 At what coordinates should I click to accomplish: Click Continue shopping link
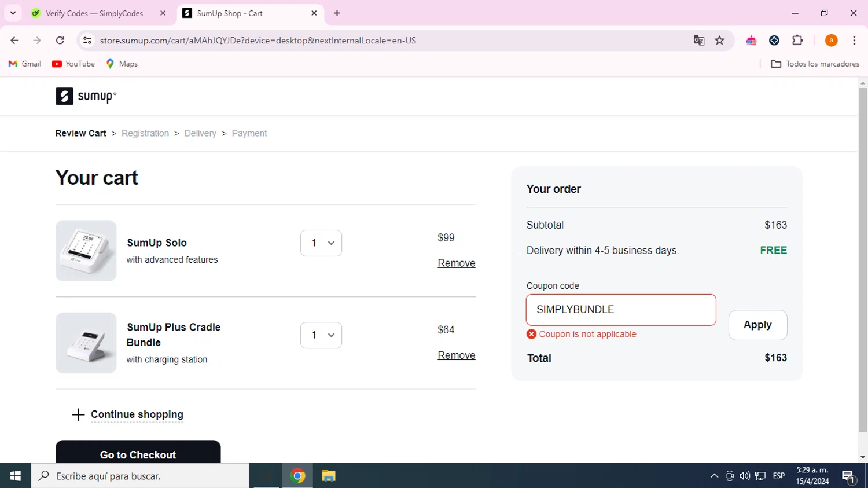tap(137, 414)
